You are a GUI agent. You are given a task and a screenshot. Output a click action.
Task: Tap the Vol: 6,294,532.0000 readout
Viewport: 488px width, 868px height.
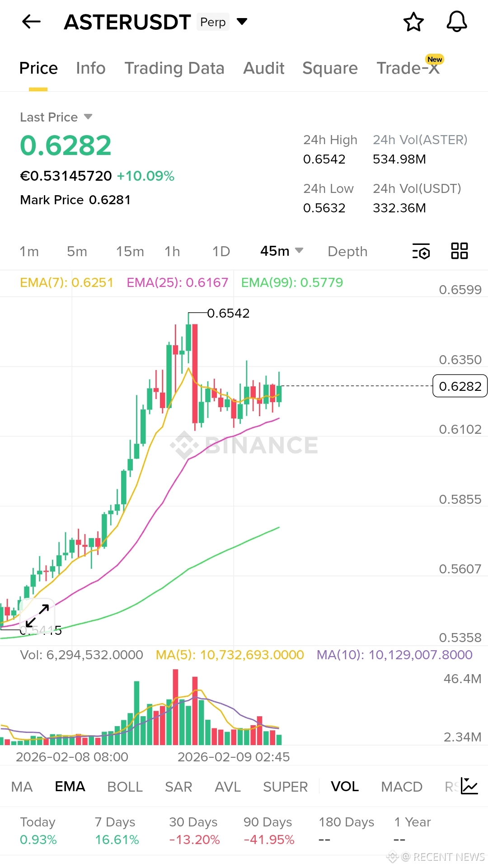tap(81, 655)
